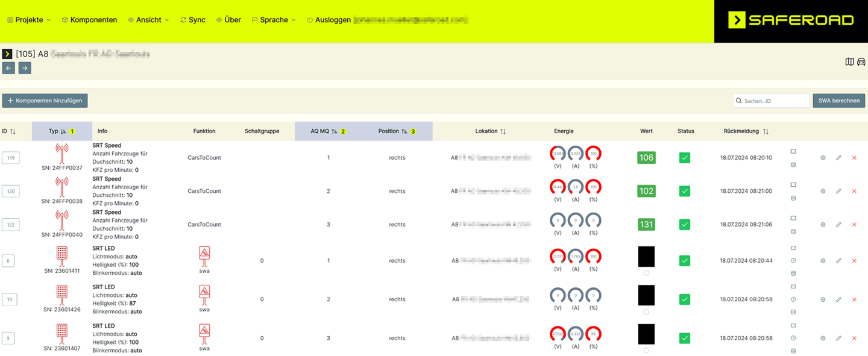Go to the previous project with left arrow
This screenshot has height=356, width=868.
[8, 68]
